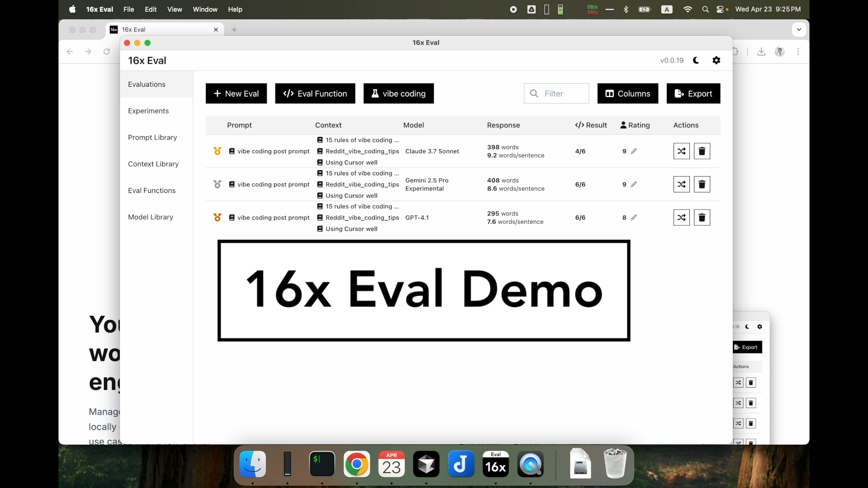The image size is (868, 488).
Task: Click the clock showing 9:25 PM
Action: tap(768, 9)
